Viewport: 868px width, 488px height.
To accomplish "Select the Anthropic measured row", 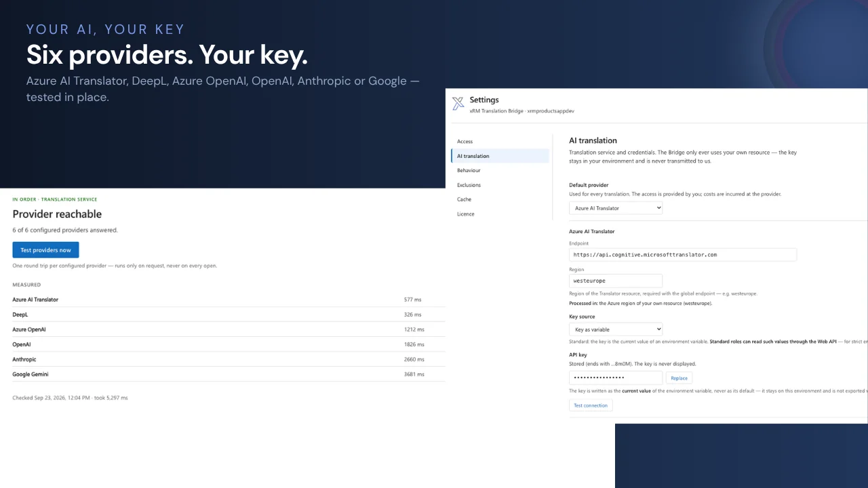I will tap(229, 359).
